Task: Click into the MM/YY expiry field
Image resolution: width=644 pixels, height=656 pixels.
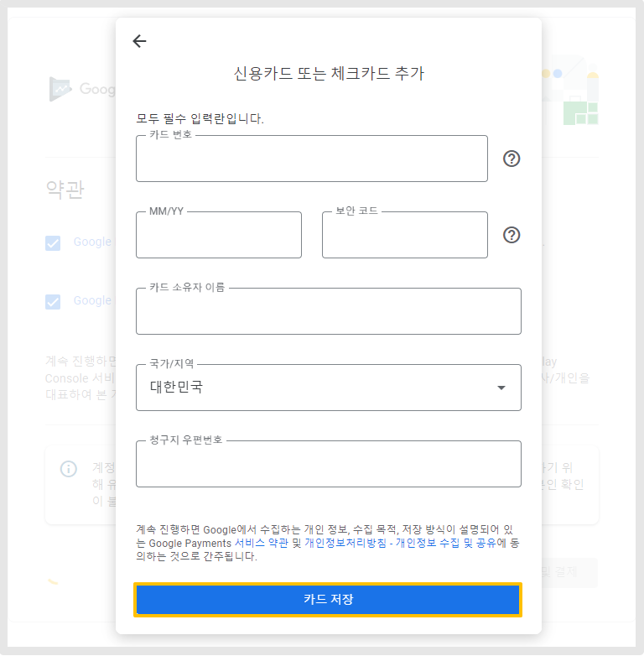Action: point(218,237)
